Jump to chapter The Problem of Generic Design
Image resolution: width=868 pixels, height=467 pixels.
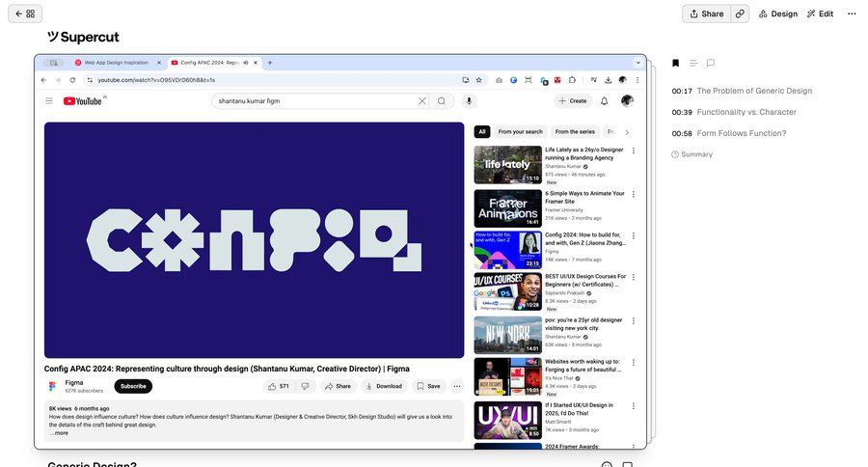(x=742, y=91)
